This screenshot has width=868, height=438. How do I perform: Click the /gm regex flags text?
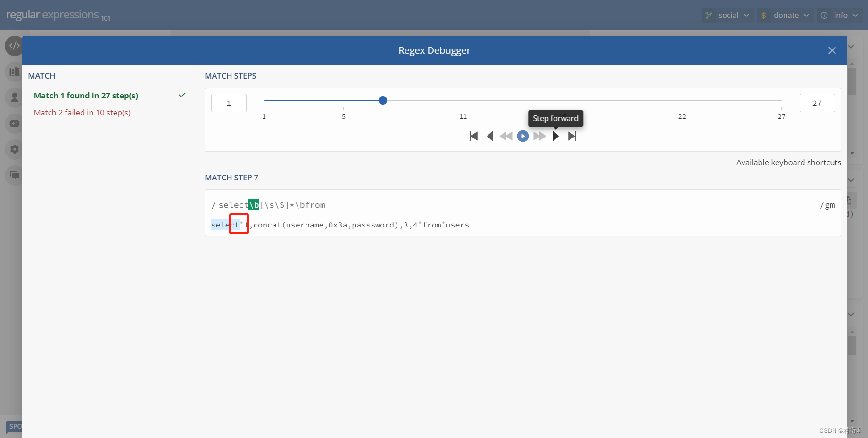pyautogui.click(x=827, y=205)
